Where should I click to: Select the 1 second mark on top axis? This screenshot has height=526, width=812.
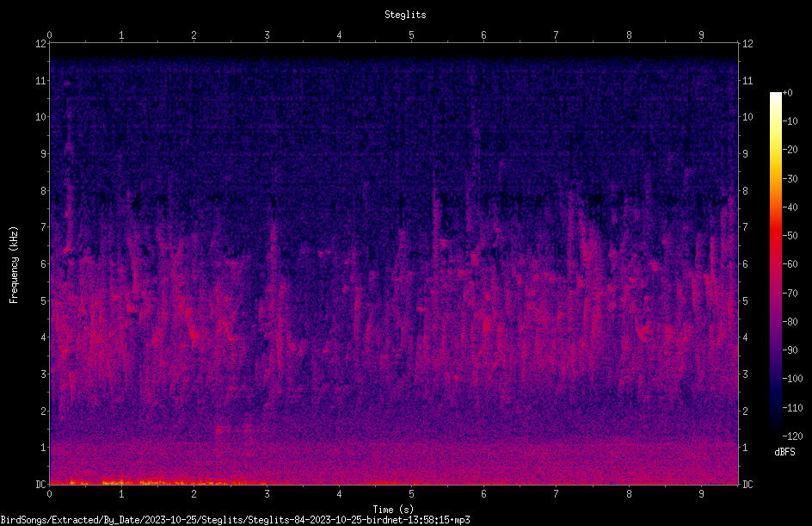121,35
